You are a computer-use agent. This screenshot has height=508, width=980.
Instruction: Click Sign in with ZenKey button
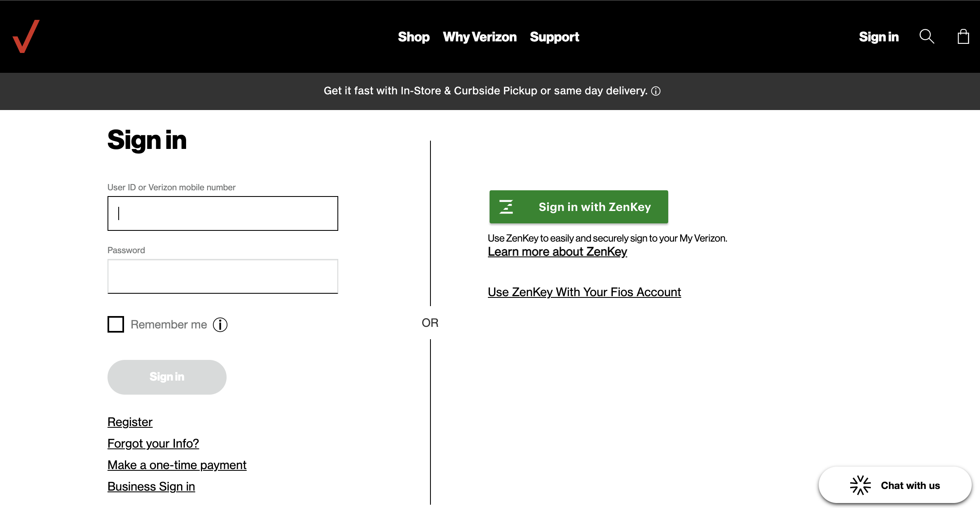[x=578, y=206]
